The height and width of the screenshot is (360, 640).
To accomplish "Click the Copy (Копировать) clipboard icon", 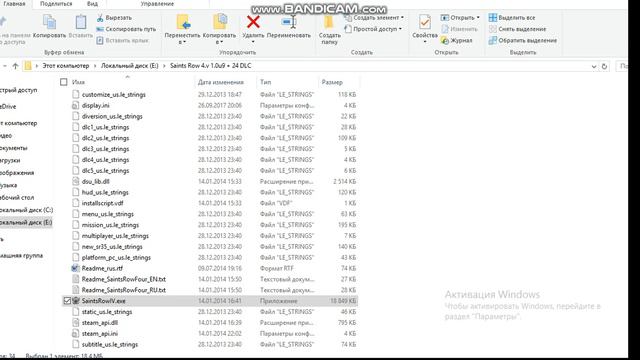I will (49, 22).
